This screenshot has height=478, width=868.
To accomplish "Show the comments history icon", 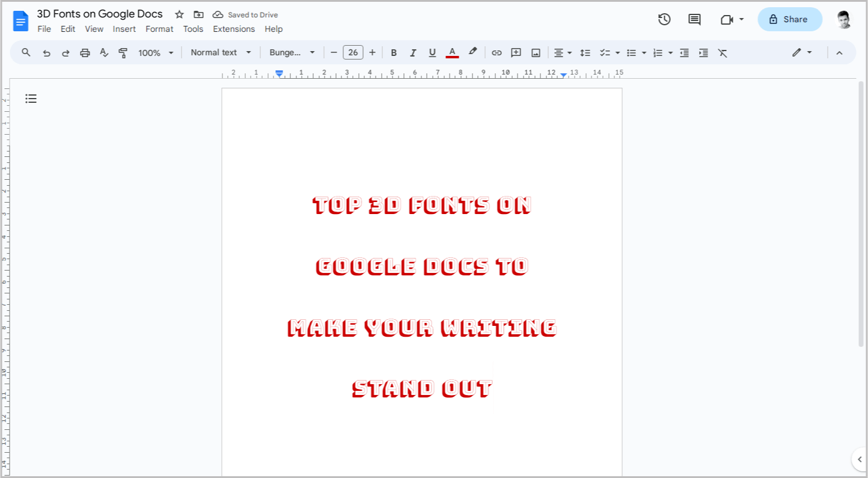I will pos(694,19).
